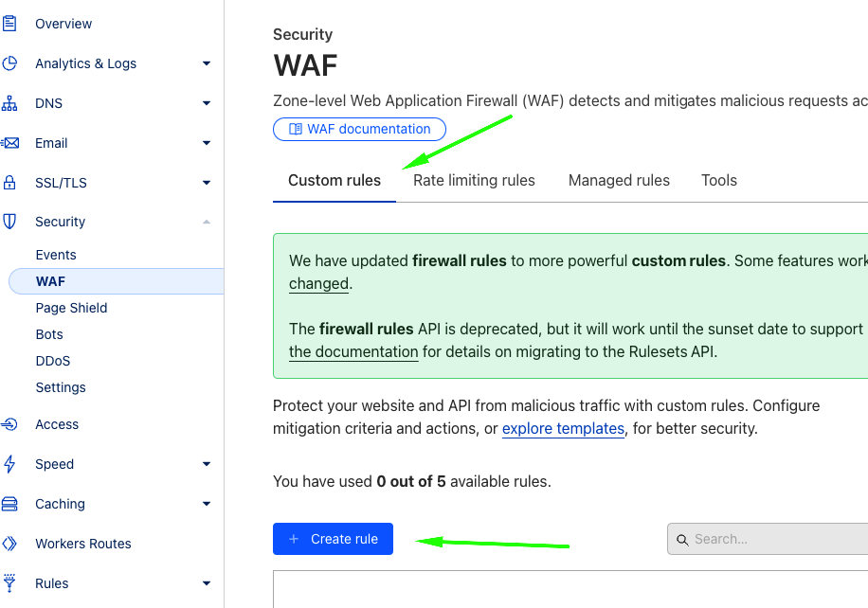
Task: Click the Email envelope icon
Action: [x=9, y=143]
